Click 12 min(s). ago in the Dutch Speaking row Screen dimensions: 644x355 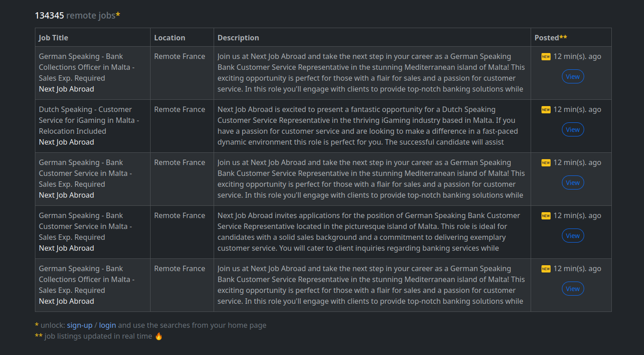coord(577,109)
